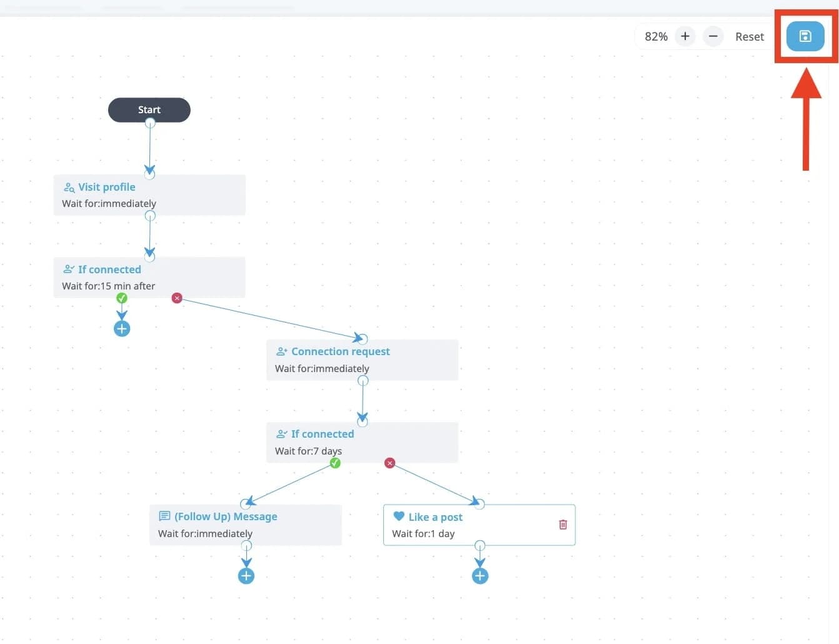Image resolution: width=839 pixels, height=644 pixels.
Task: Click the "Wait for:1 day" text
Action: (423, 534)
